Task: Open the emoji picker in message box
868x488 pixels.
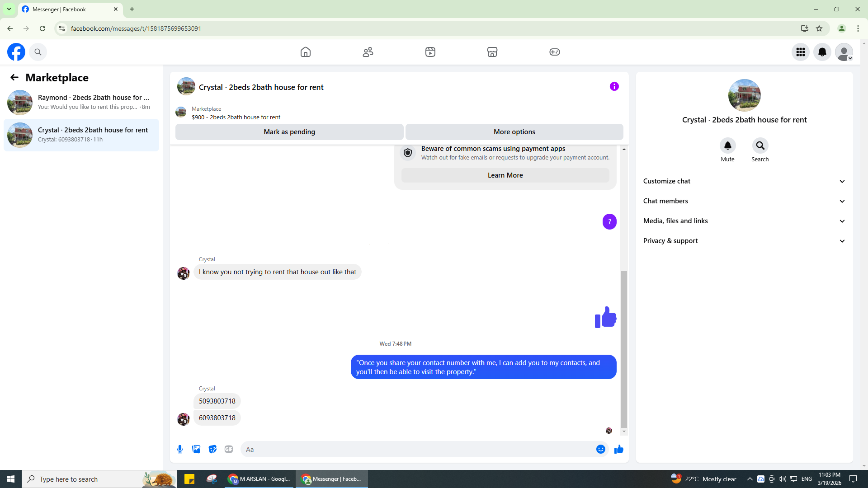Action: (600, 449)
